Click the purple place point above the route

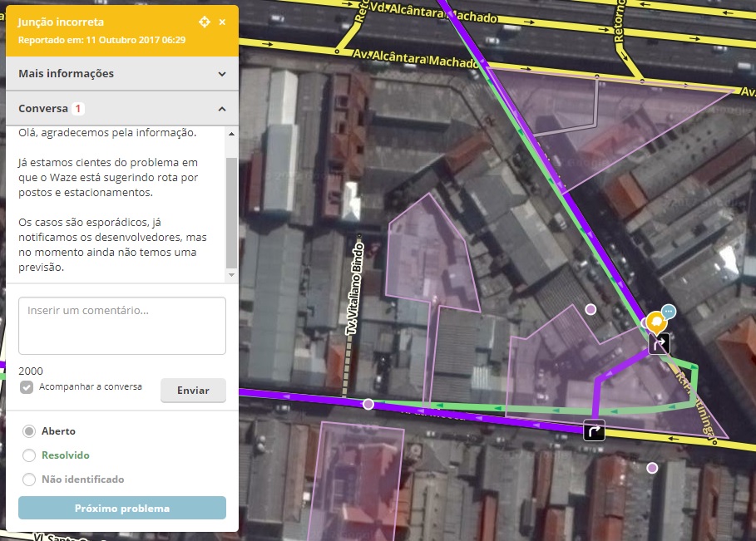point(591,309)
